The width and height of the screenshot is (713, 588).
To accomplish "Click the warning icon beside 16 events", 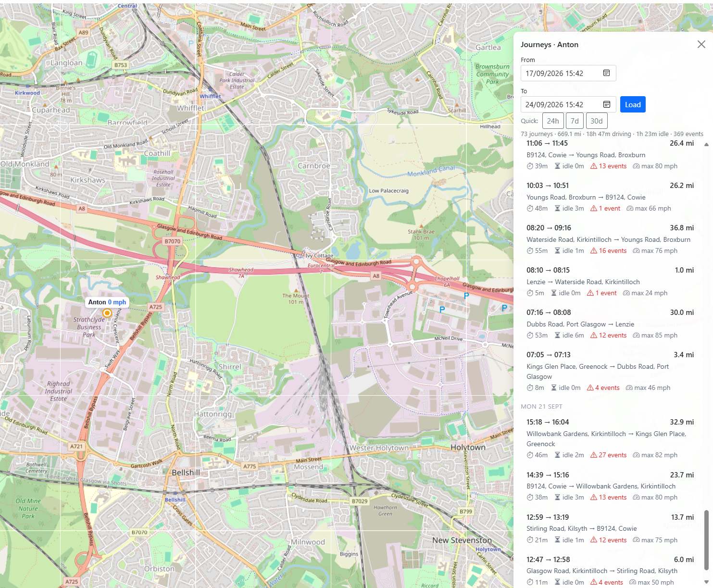I will pyautogui.click(x=594, y=251).
